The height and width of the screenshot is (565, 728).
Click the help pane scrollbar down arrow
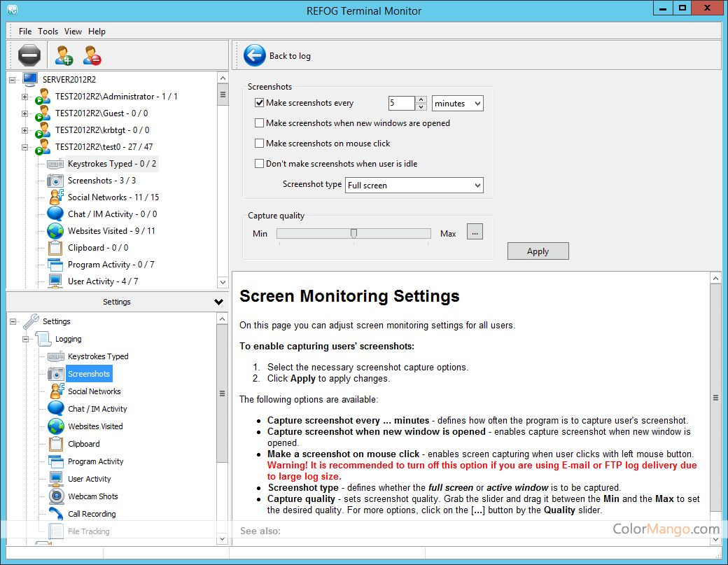pyautogui.click(x=715, y=540)
